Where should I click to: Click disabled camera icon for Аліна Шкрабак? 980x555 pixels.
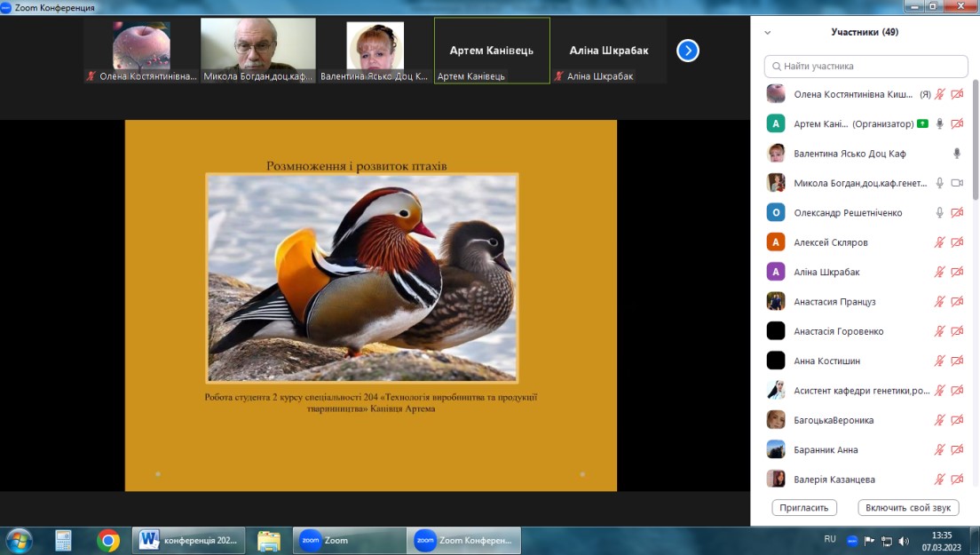957,272
